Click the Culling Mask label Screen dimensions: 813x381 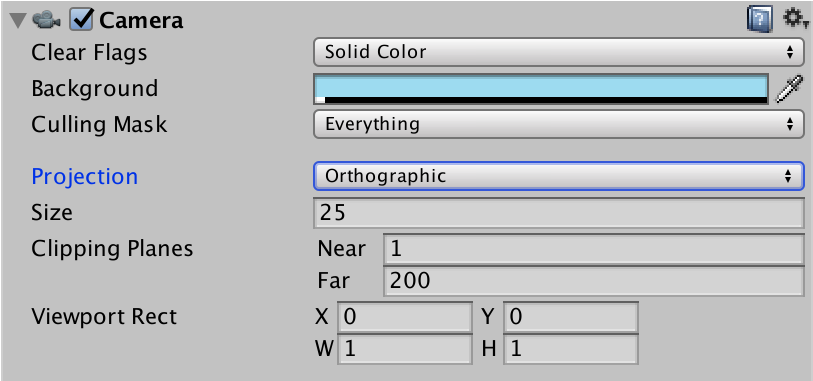[x=99, y=124]
